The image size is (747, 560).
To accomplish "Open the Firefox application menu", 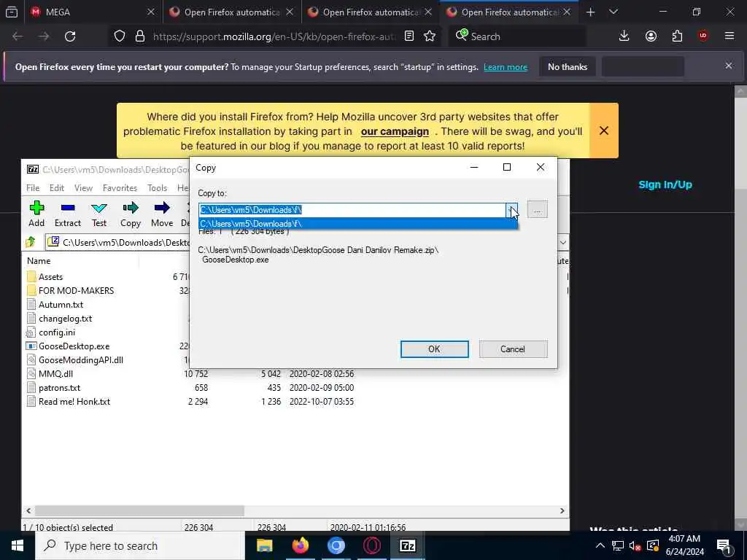I will click(729, 36).
